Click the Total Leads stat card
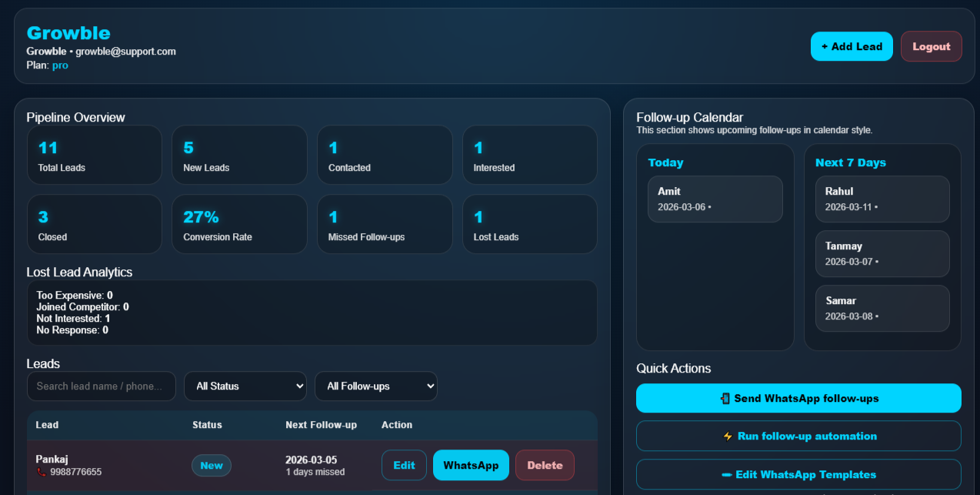 click(x=95, y=155)
